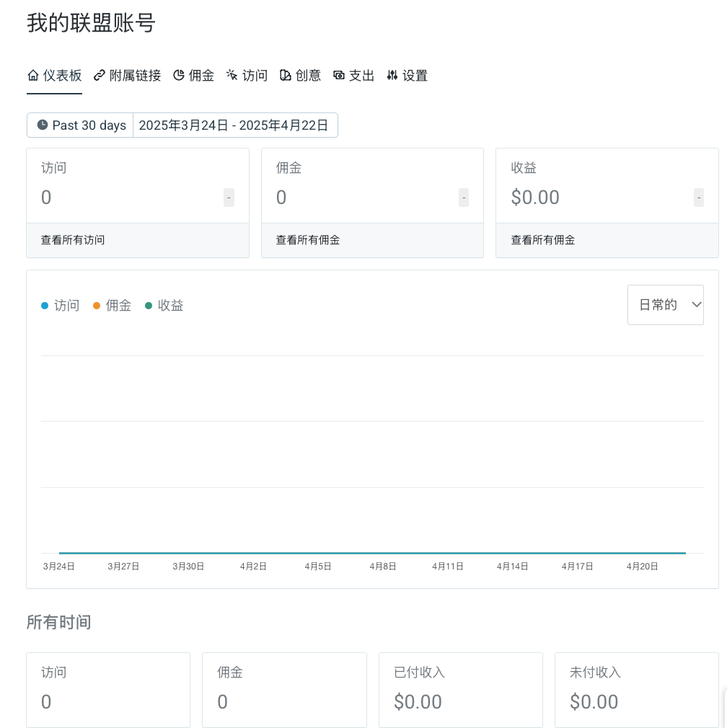Open the 2025年3月24日 - 2025年4月22日 date picker

236,125
